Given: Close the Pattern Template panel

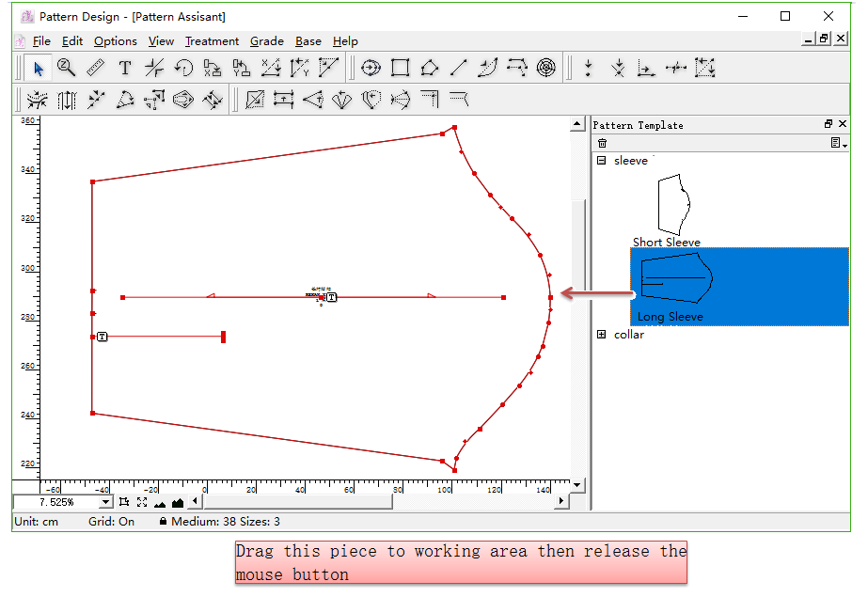Looking at the screenshot, I should pyautogui.click(x=843, y=124).
